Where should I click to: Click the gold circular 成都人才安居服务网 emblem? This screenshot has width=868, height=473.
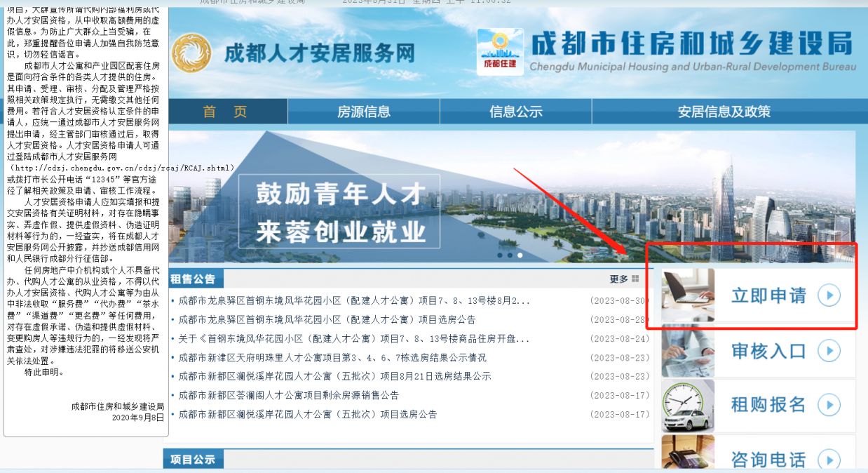click(x=191, y=53)
